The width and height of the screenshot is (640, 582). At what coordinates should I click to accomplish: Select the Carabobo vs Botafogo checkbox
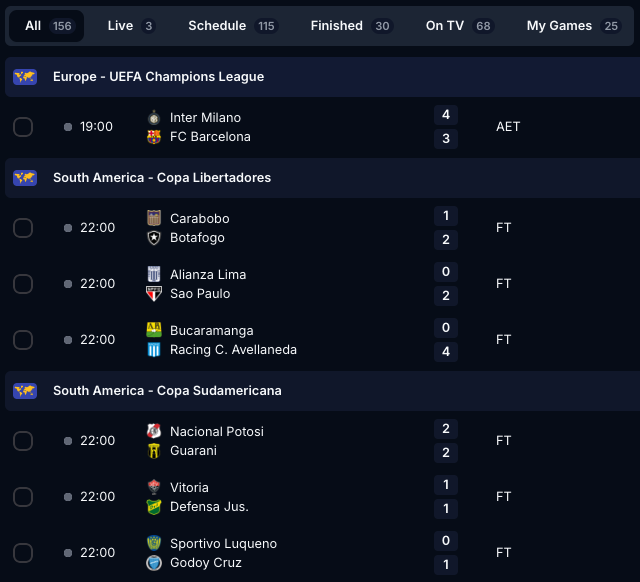click(23, 228)
